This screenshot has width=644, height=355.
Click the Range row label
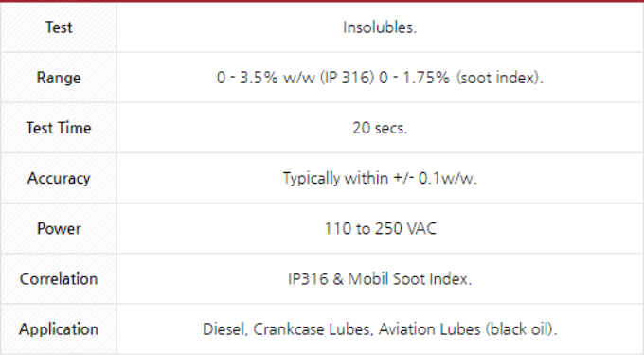pos(59,78)
